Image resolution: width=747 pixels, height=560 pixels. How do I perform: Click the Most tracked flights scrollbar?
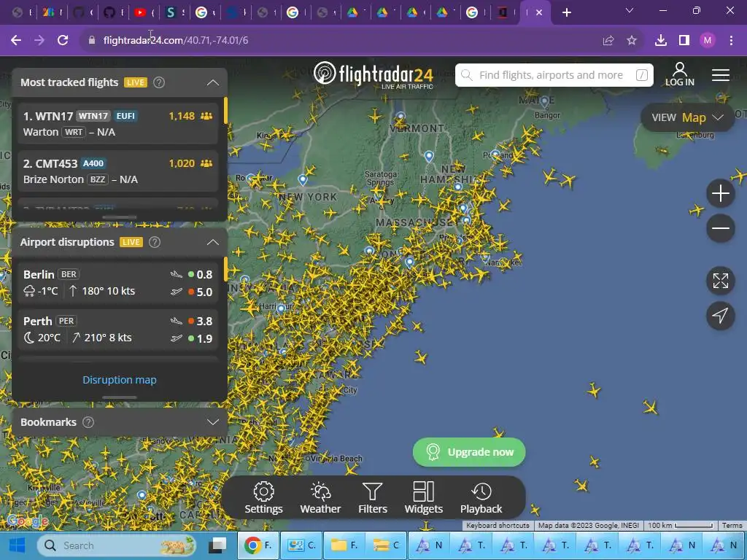(225, 110)
